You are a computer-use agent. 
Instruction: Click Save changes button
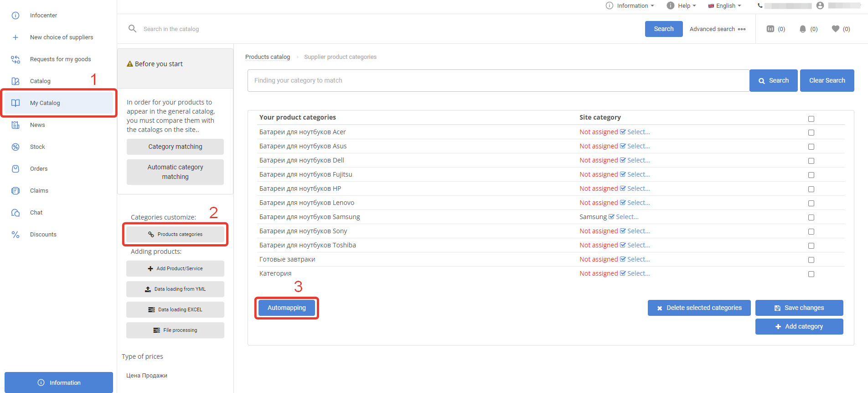click(799, 308)
